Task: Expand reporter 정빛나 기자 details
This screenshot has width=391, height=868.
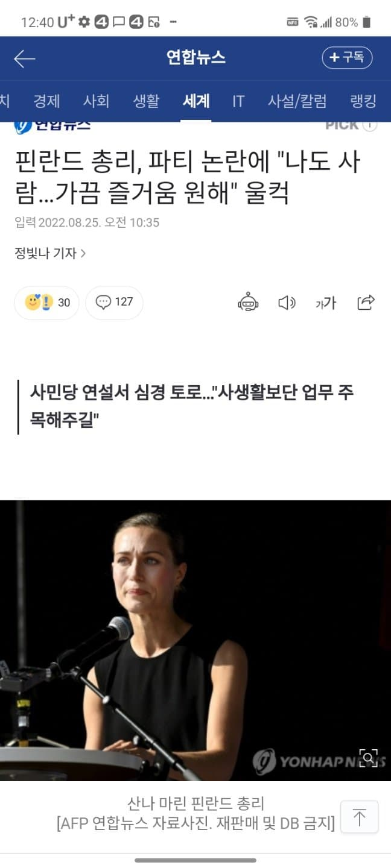Action: [50, 253]
